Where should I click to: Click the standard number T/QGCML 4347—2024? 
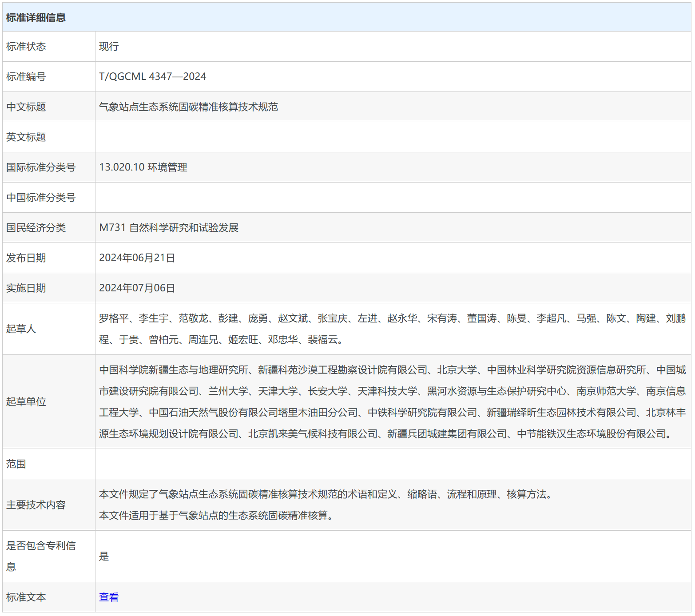point(152,76)
